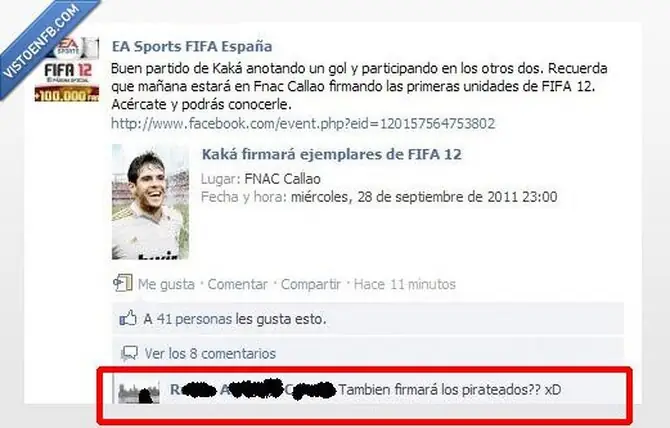Screen dimensions: 670x428
Task: Click the speech bubble comments icon
Action: pos(129,353)
